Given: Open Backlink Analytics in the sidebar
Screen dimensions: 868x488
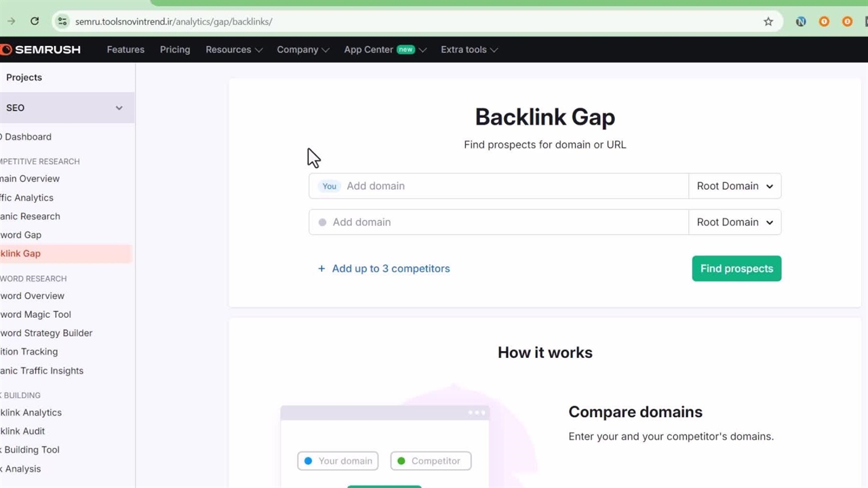Looking at the screenshot, I should pyautogui.click(x=31, y=413).
